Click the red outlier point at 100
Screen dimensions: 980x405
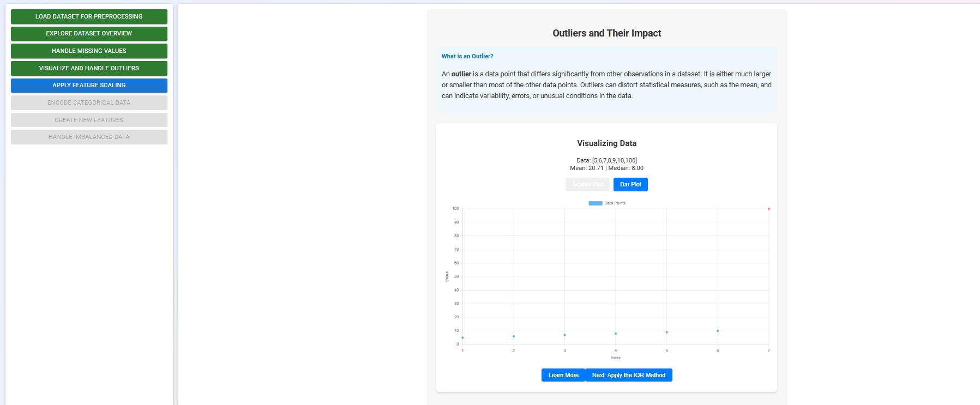pos(768,208)
